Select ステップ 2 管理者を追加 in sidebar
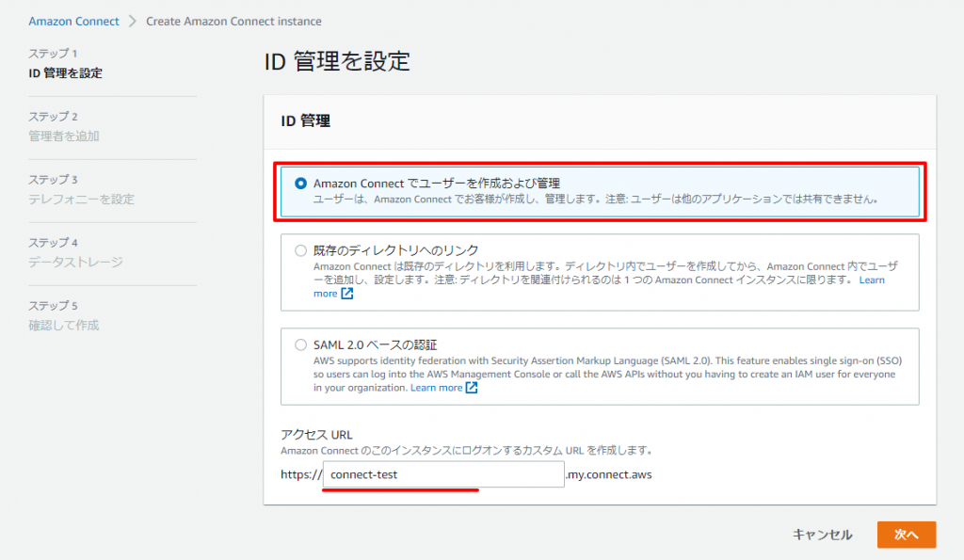The image size is (964, 560). (63, 127)
